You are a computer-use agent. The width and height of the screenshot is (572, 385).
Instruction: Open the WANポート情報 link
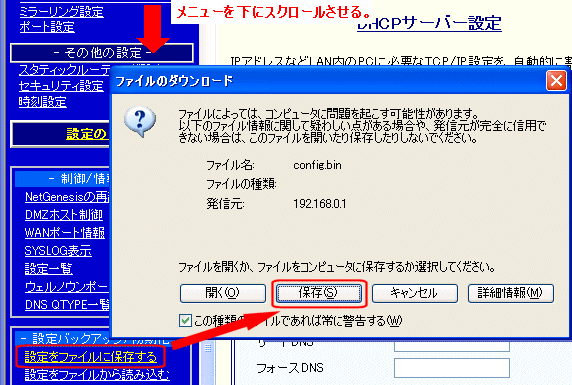point(65,233)
